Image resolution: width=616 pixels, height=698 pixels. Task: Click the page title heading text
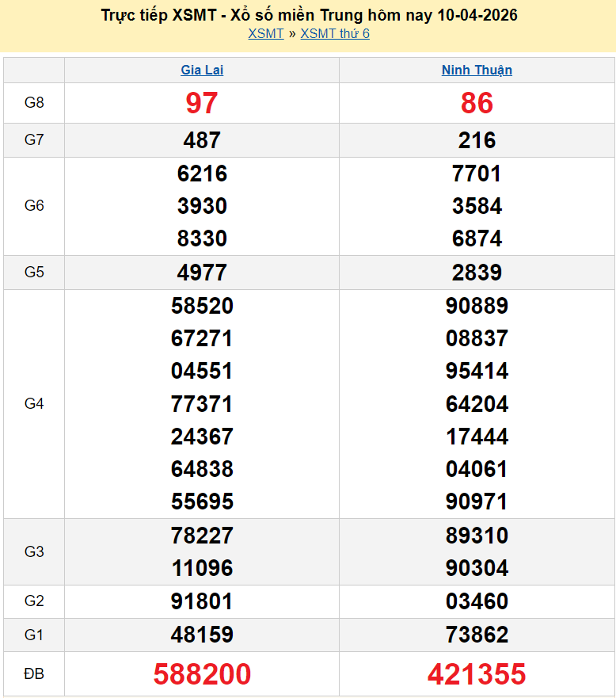coord(310,15)
